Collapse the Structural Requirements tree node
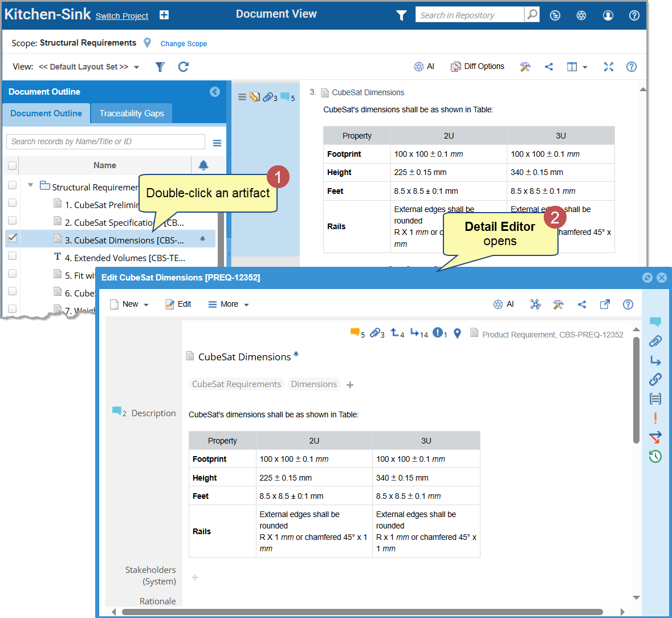 30,185
